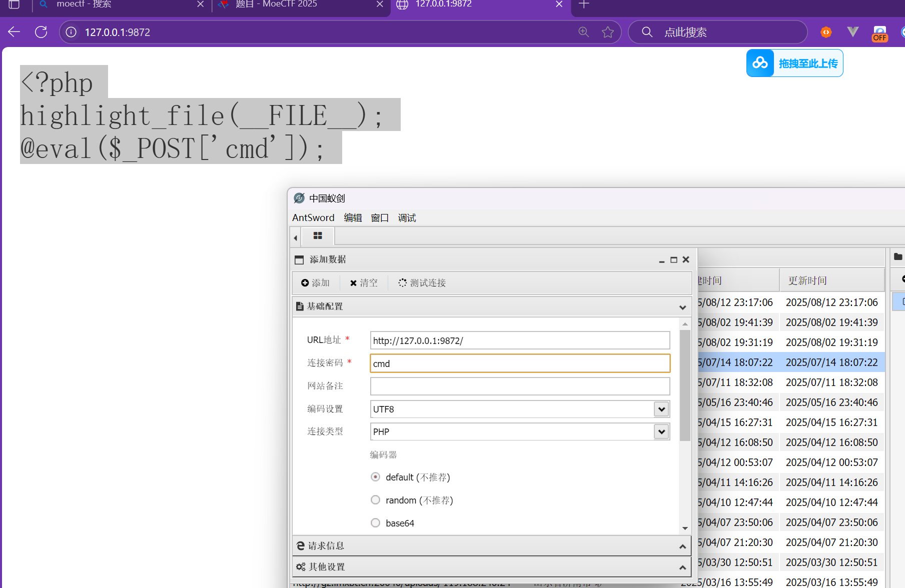Switch to the moectf search tab
This screenshot has height=588, width=905.
120,5
